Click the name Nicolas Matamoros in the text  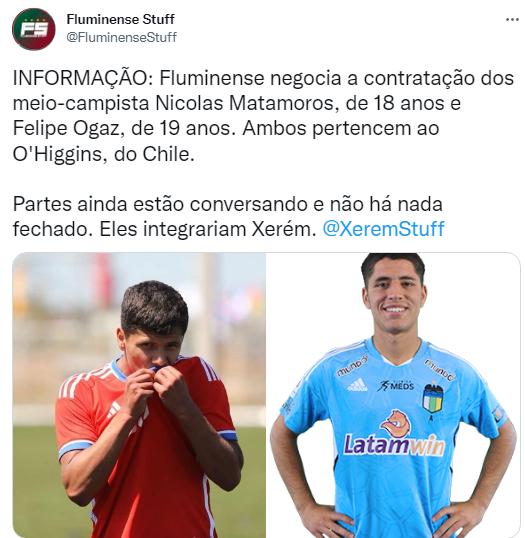[x=244, y=103]
